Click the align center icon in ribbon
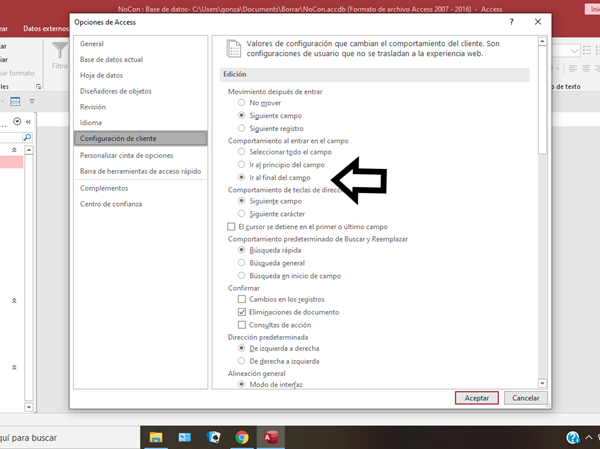The image size is (600, 449). 585,69
